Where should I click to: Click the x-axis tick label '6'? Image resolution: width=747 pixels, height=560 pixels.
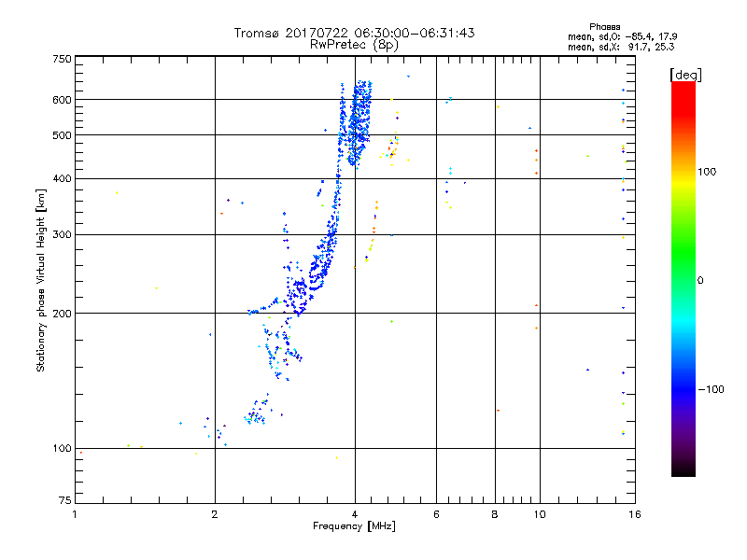coord(436,514)
